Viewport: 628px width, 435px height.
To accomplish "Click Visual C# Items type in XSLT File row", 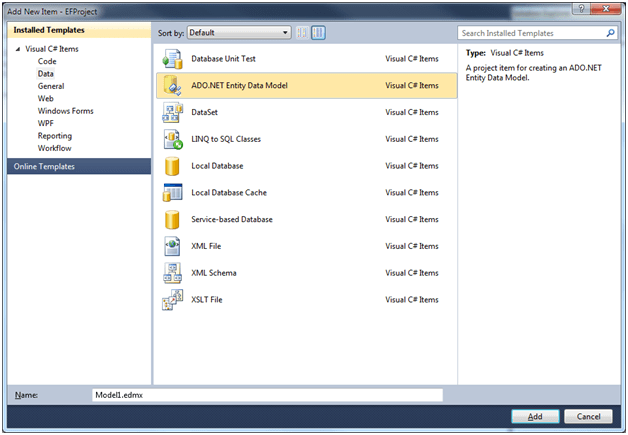I will point(412,300).
